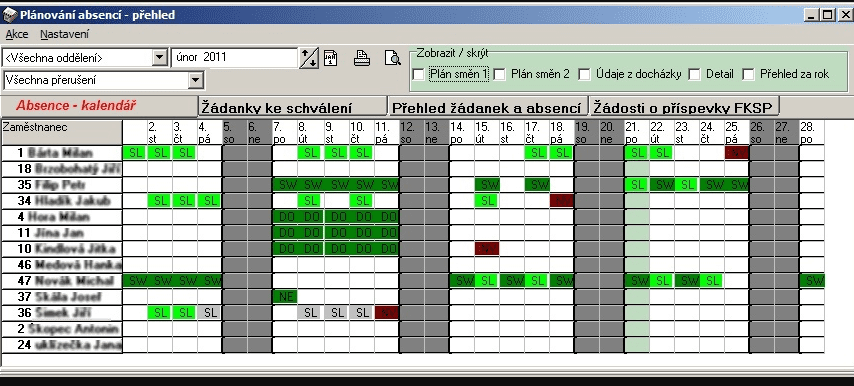Screen dimensions: 854x386
Task: Click Filip Petr's SL cell on the 21st
Action: point(637,185)
